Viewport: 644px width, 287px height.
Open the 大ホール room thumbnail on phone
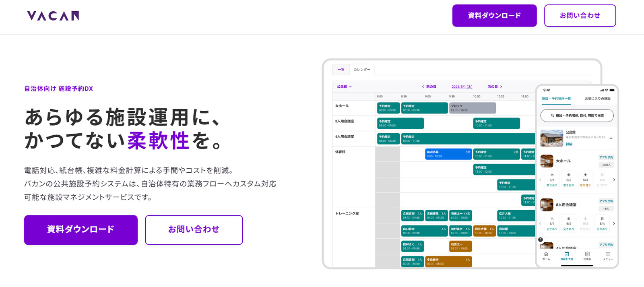pyautogui.click(x=547, y=161)
